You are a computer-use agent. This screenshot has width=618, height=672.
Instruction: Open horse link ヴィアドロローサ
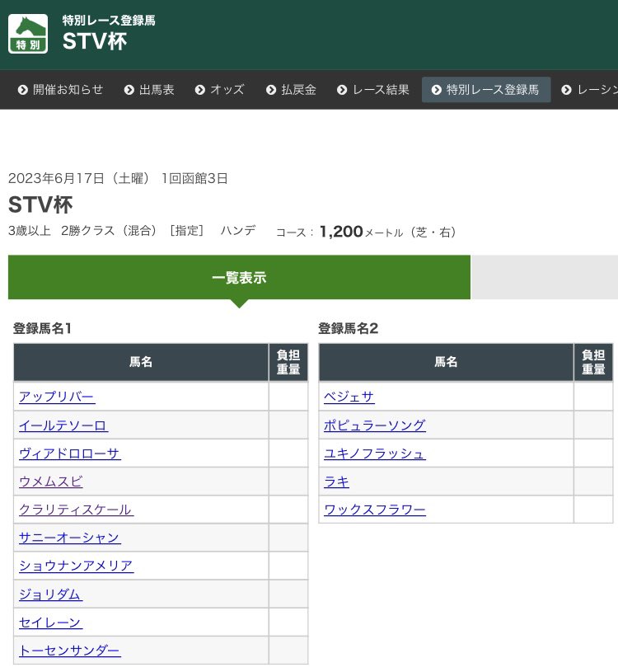[70, 453]
